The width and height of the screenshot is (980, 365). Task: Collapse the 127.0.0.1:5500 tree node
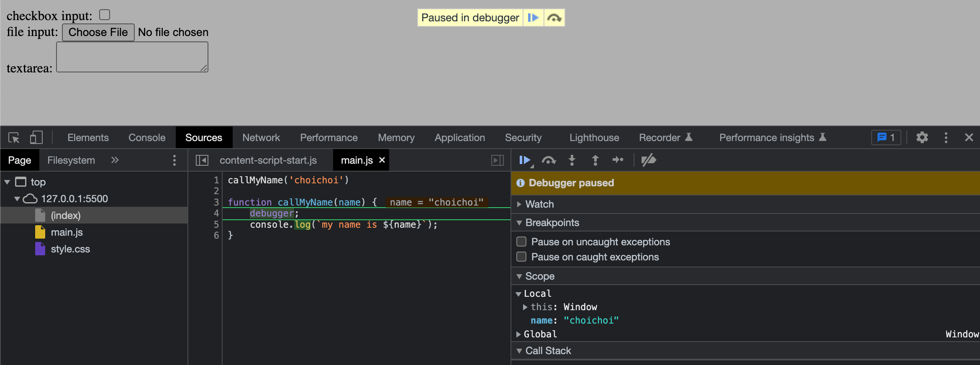(x=17, y=199)
